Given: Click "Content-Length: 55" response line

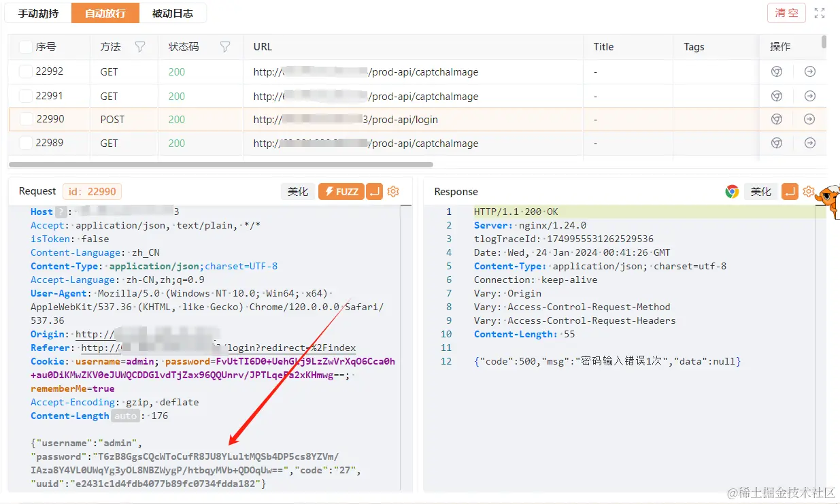Looking at the screenshot, I should pos(524,334).
